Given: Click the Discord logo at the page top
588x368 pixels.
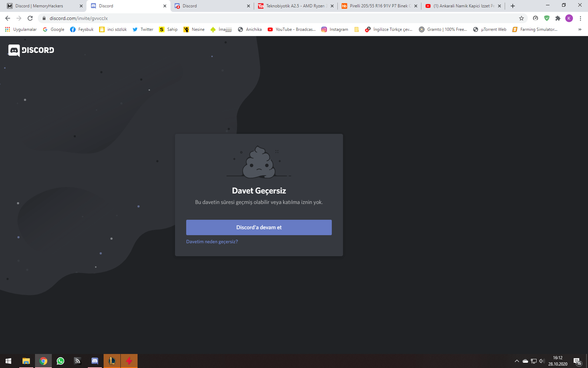Looking at the screenshot, I should [x=31, y=50].
